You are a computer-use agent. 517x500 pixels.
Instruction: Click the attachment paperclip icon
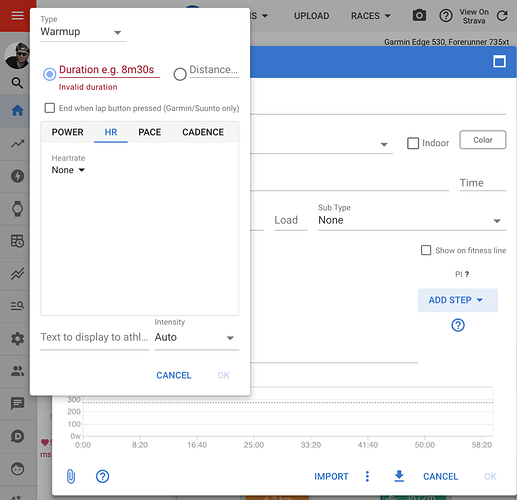click(71, 476)
